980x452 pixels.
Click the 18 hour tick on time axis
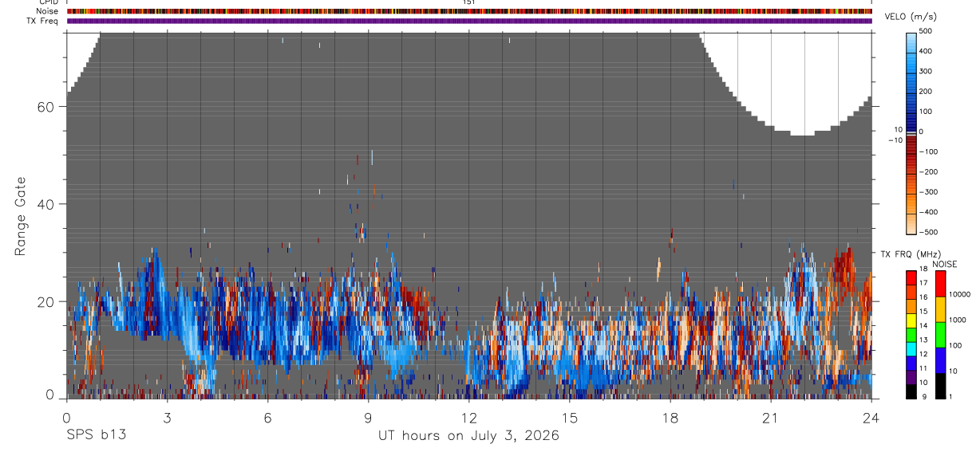tap(670, 417)
